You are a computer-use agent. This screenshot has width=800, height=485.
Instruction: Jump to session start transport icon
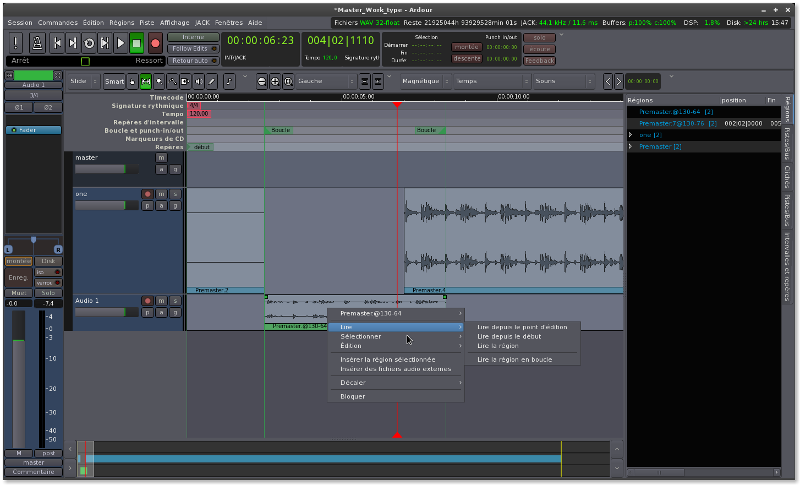[57, 43]
